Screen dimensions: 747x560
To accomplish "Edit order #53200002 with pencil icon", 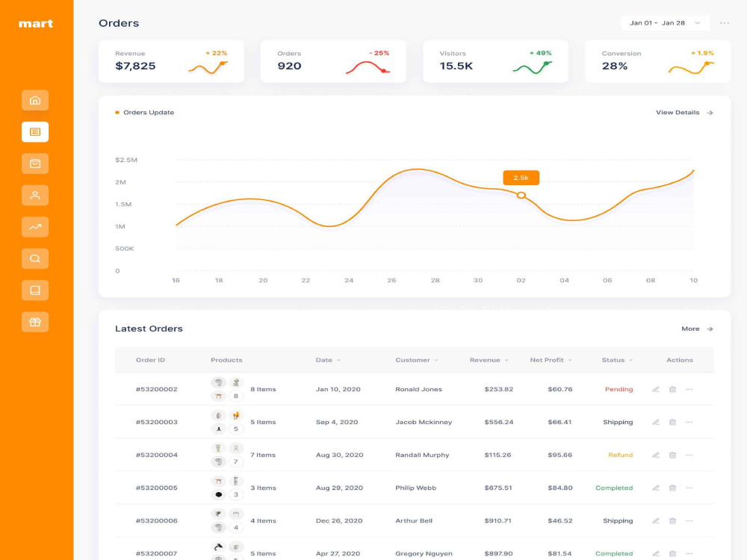I will click(656, 389).
